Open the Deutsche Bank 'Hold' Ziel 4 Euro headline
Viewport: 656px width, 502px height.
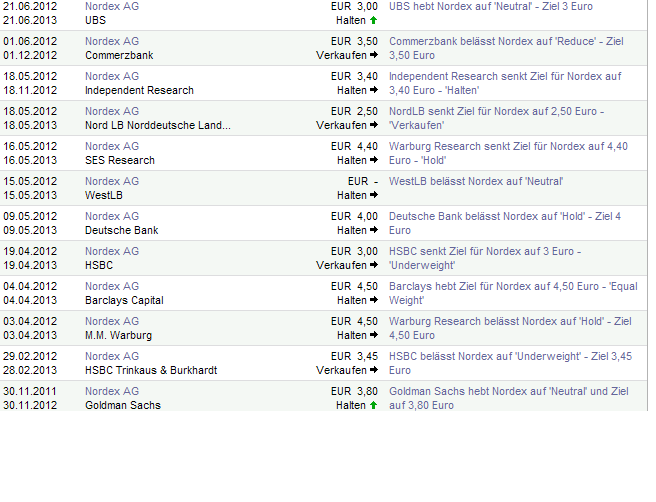[505, 223]
